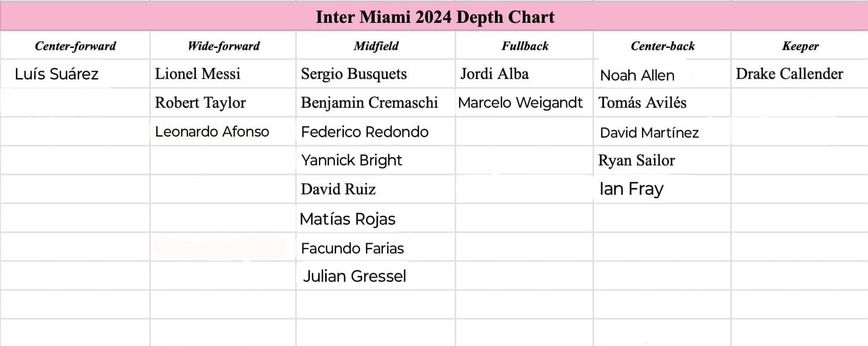This screenshot has height=346, width=868.
Task: Select the Ian Fray cell
Action: coord(662,189)
